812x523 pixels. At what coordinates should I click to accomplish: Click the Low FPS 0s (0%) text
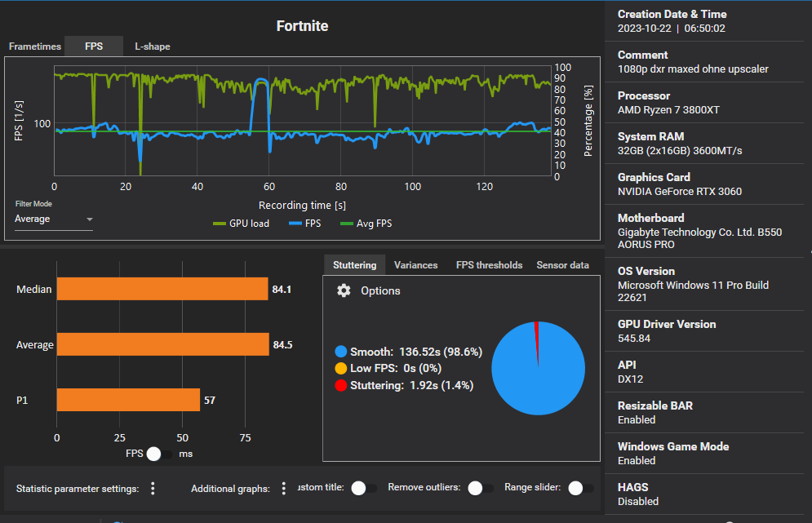click(396, 368)
